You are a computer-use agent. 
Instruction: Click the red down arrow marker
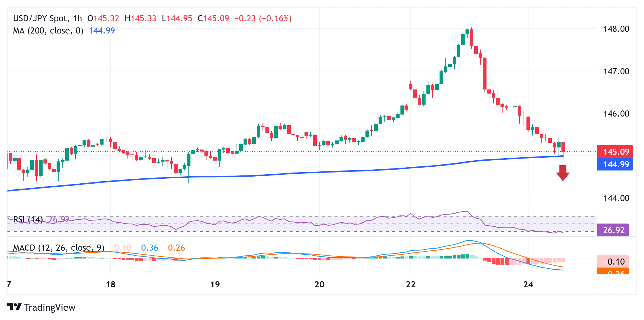click(563, 173)
